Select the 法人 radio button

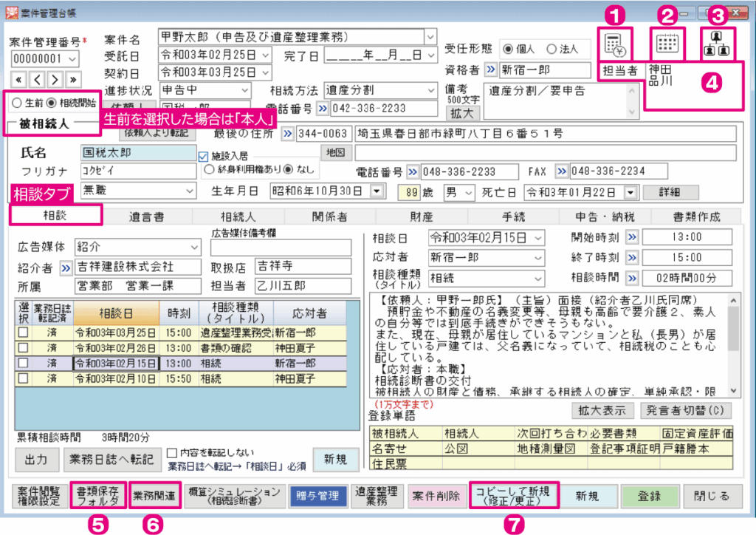point(551,49)
